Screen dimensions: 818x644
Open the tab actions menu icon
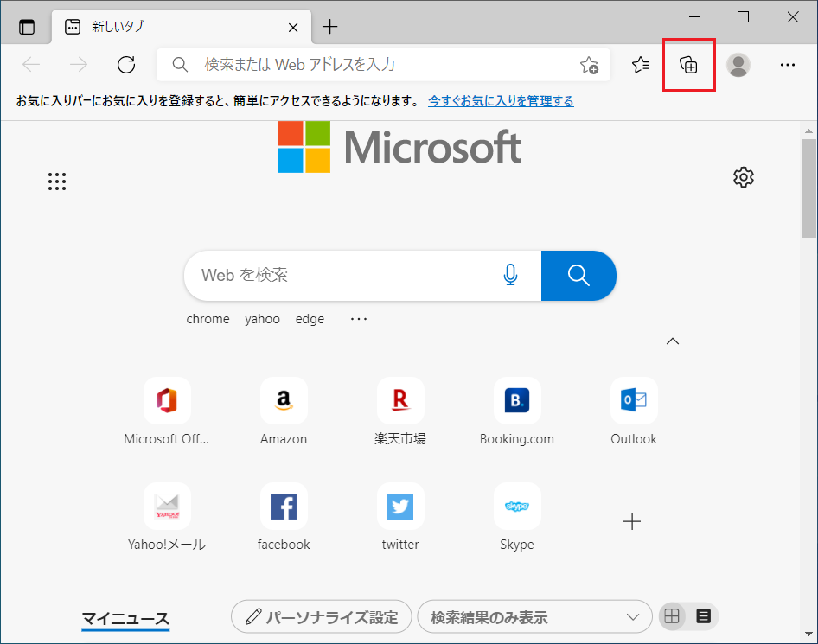(x=27, y=27)
